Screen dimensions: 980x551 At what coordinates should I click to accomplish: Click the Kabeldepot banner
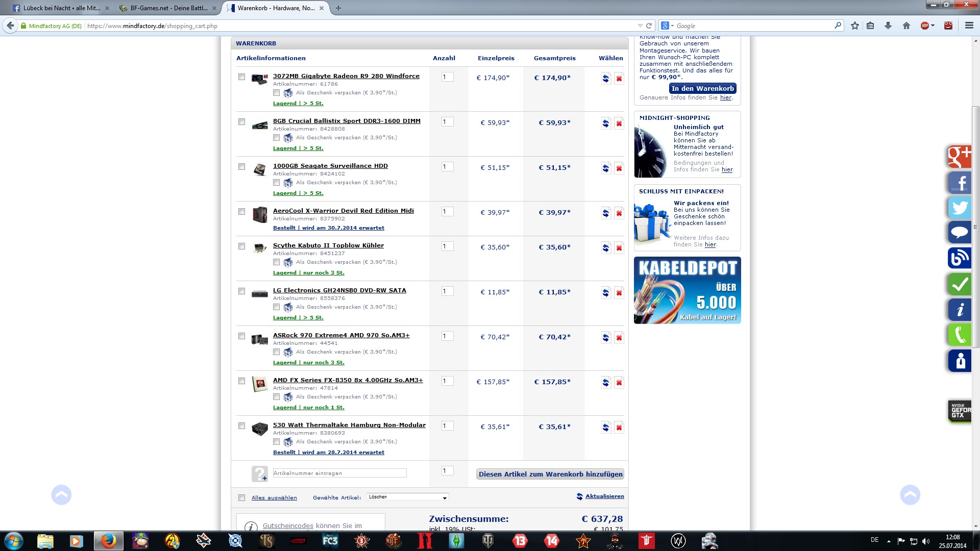pyautogui.click(x=687, y=290)
